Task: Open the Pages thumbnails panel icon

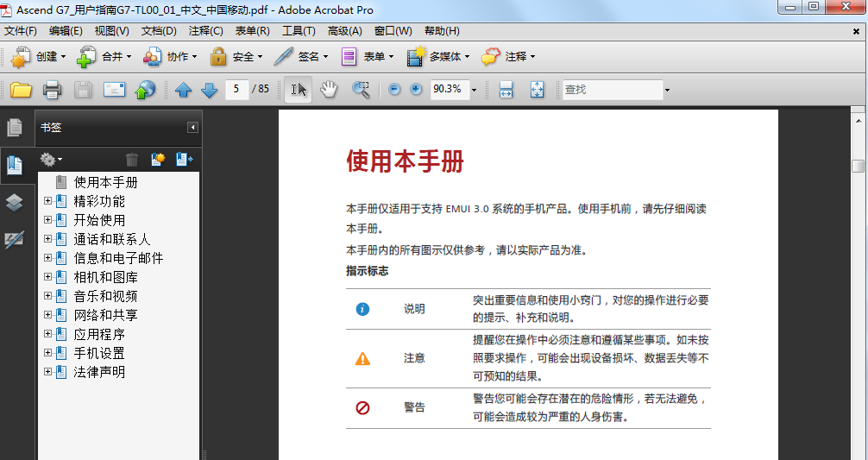Action: [15, 128]
